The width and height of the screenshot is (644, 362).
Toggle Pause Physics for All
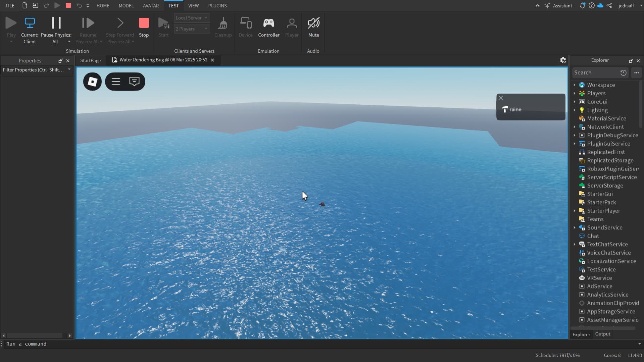pos(56,26)
